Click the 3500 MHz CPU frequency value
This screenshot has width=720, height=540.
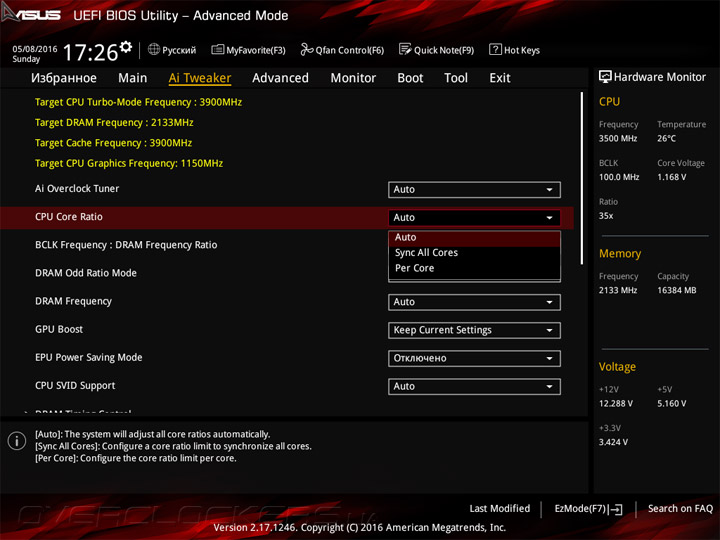618,138
